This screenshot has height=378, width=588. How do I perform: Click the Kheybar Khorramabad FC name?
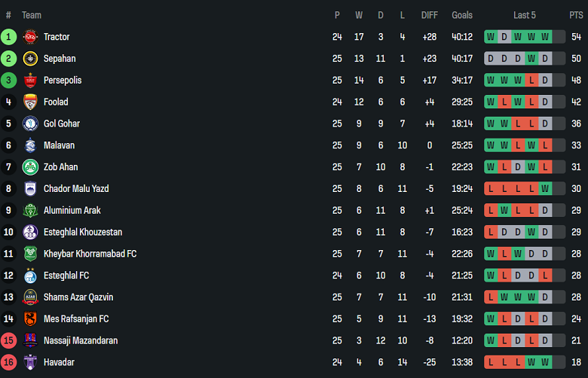tap(90, 254)
